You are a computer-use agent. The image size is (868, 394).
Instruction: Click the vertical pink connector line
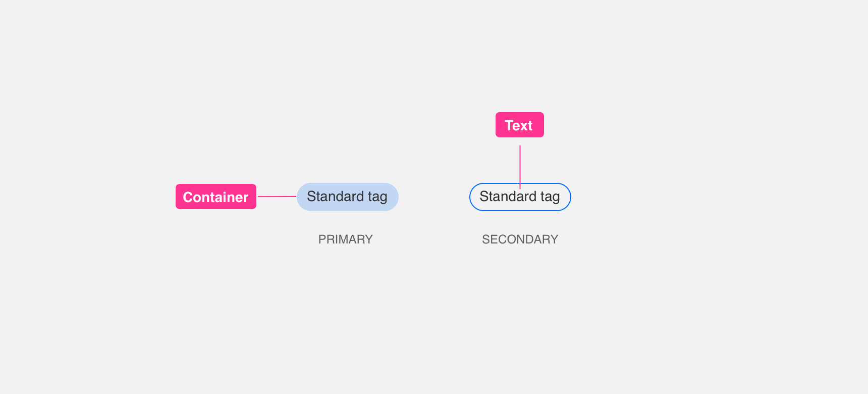coord(520,167)
